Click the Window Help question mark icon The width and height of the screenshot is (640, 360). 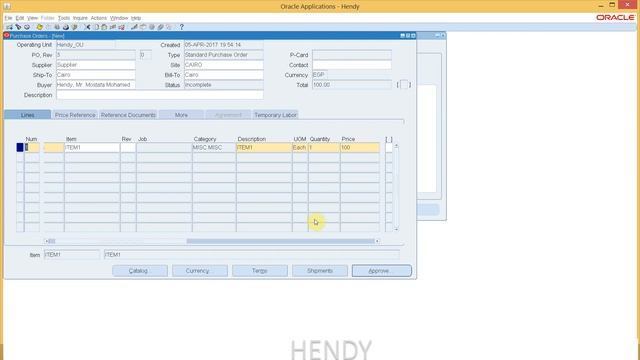click(x=182, y=27)
